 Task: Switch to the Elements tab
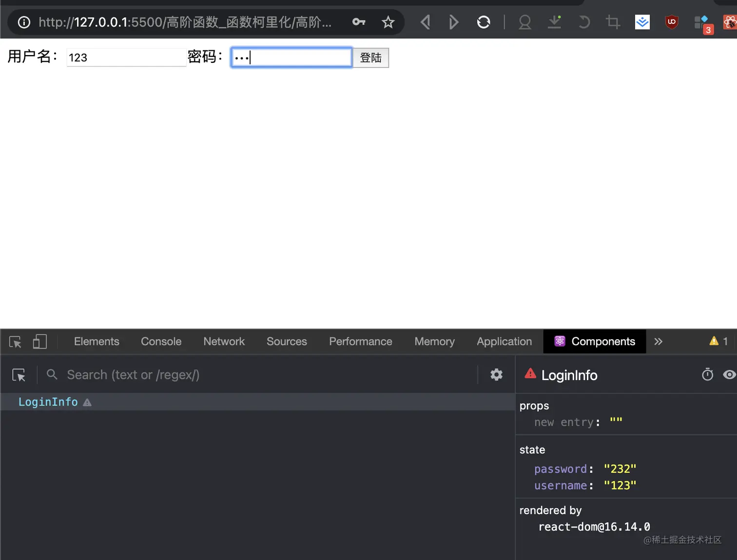point(97,342)
